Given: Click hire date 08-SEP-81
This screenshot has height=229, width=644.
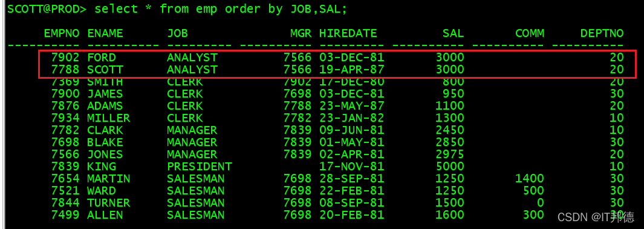Looking at the screenshot, I should 351,203.
